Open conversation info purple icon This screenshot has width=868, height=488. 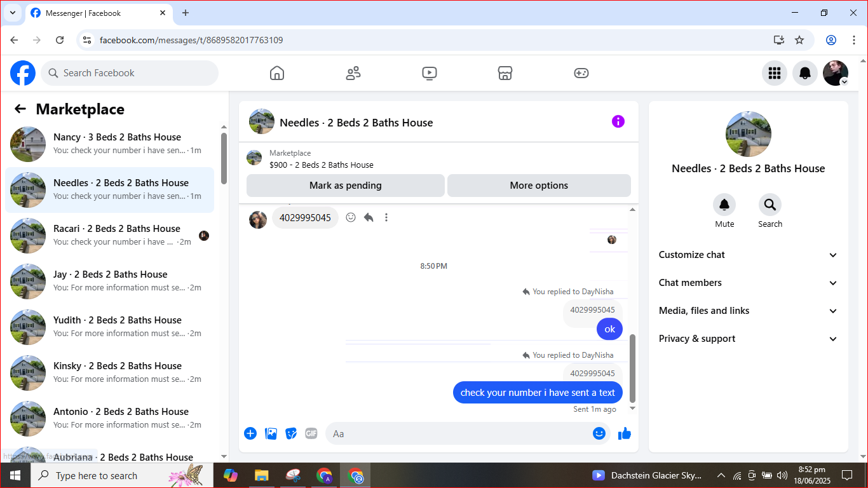pyautogui.click(x=618, y=121)
